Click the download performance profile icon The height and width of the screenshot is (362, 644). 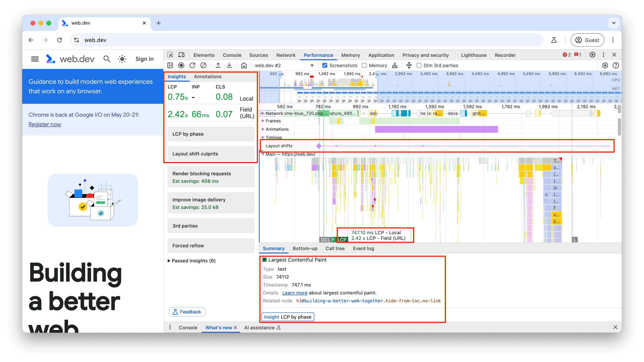pyautogui.click(x=230, y=65)
